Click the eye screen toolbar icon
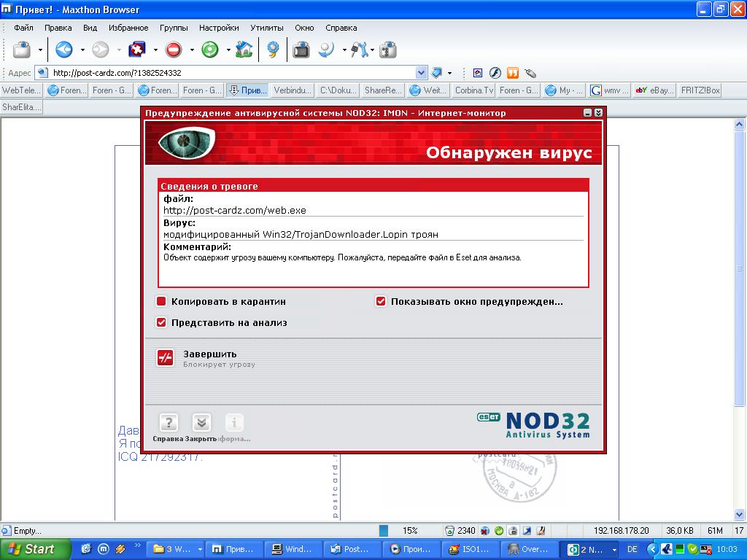The height and width of the screenshot is (560, 747). tap(301, 50)
